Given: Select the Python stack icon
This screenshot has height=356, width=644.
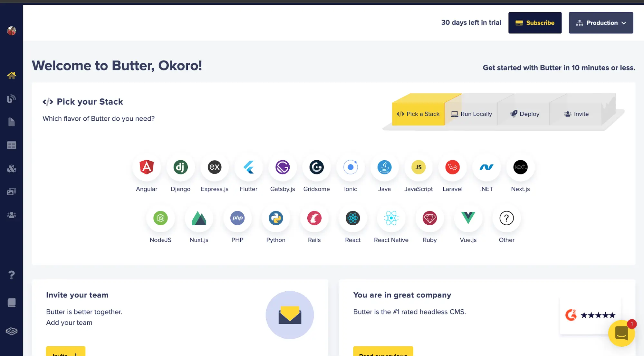Looking at the screenshot, I should (x=276, y=218).
